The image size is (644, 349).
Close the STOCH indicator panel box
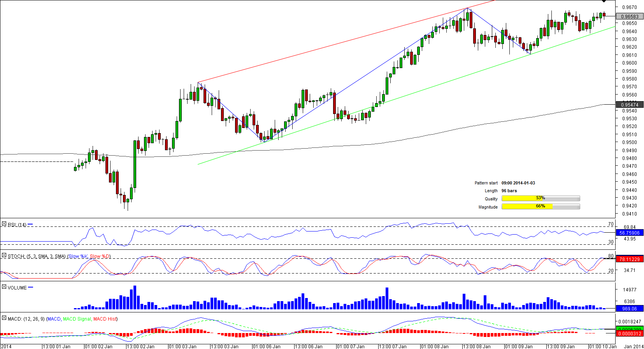[4, 256]
